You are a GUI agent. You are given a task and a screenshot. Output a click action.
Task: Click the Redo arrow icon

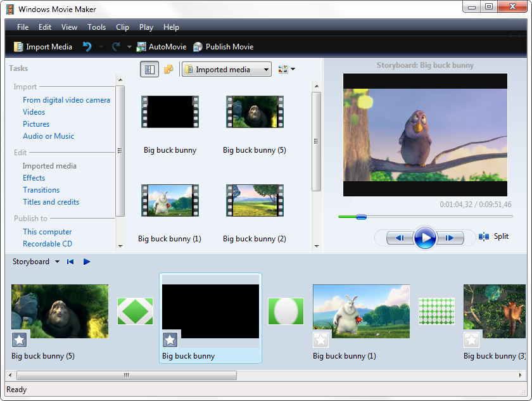point(116,46)
